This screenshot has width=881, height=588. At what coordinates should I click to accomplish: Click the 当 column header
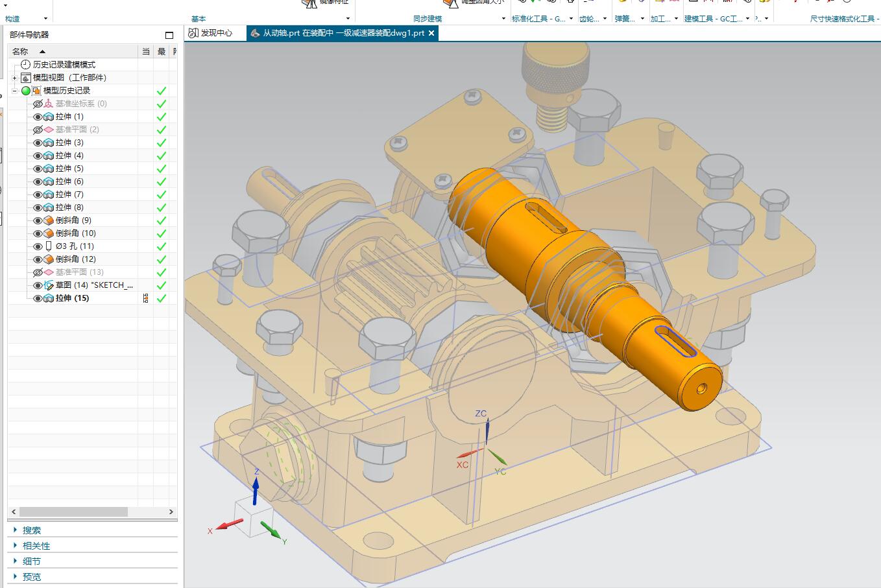[146, 51]
